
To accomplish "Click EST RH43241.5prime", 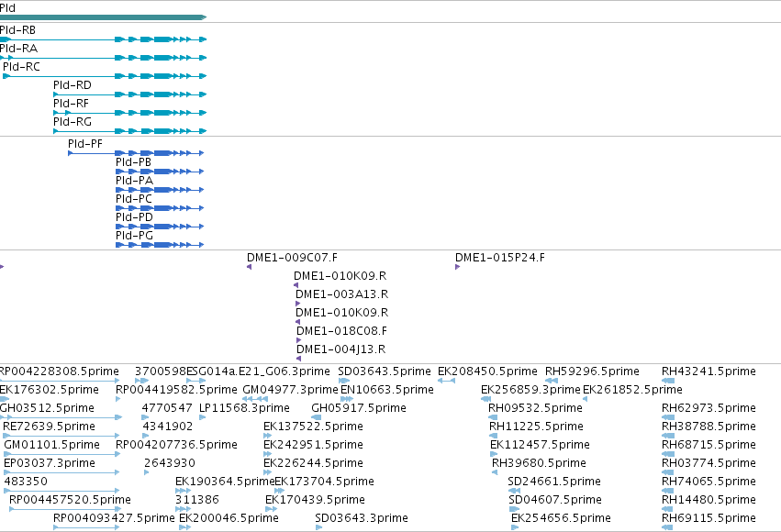I will tap(708, 371).
